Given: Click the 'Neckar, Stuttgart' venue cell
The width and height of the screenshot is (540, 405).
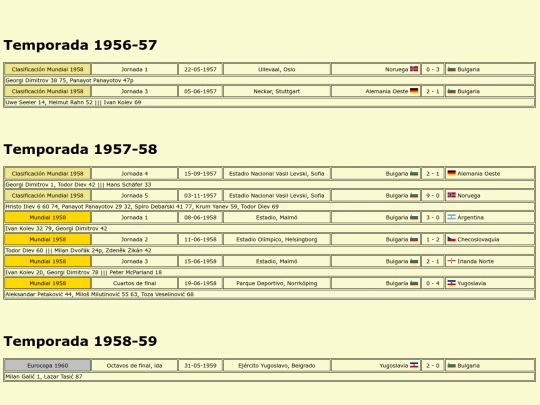Looking at the screenshot, I should [277, 91].
